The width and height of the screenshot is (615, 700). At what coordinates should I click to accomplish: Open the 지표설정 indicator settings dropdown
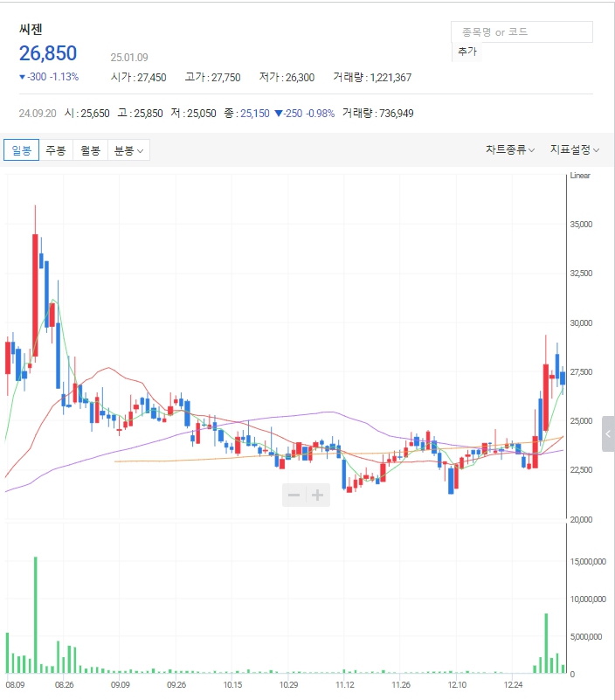pos(575,149)
